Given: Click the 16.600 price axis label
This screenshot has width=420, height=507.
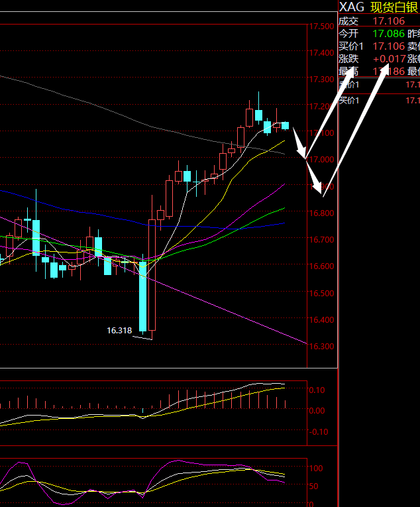Looking at the screenshot, I should [x=321, y=266].
